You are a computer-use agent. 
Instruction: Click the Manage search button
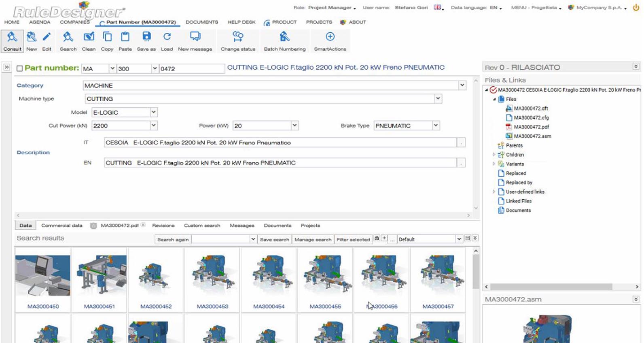pyautogui.click(x=313, y=239)
